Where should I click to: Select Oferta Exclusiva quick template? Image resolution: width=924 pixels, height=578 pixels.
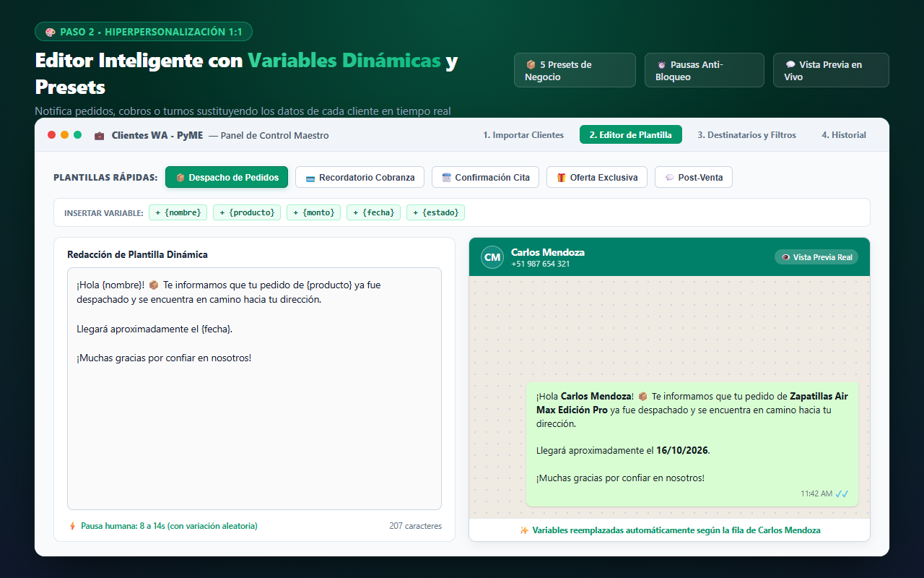coord(597,177)
